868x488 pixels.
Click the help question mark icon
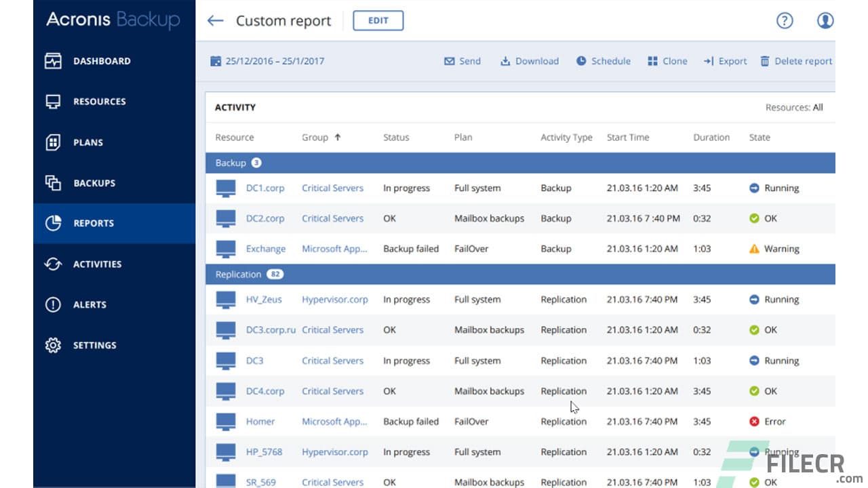pyautogui.click(x=785, y=21)
